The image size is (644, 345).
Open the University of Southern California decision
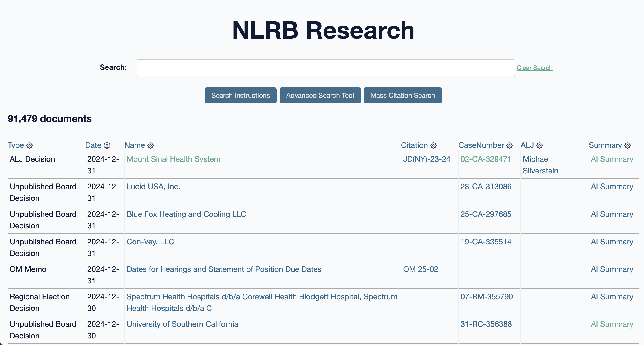tap(182, 324)
